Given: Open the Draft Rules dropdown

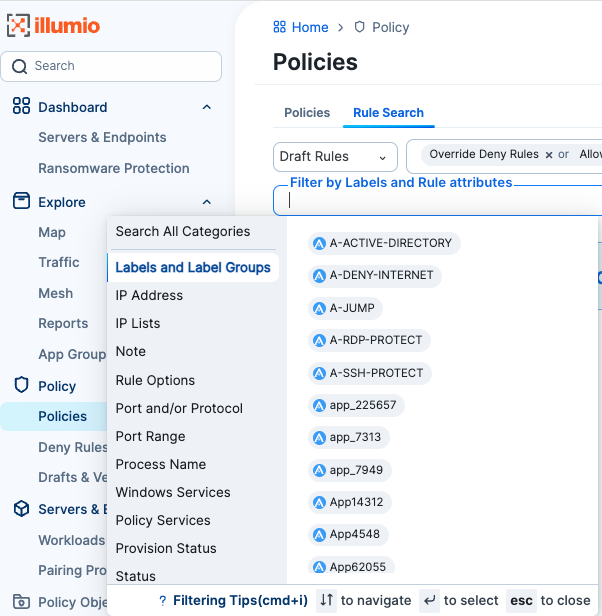Looking at the screenshot, I should click(x=335, y=157).
